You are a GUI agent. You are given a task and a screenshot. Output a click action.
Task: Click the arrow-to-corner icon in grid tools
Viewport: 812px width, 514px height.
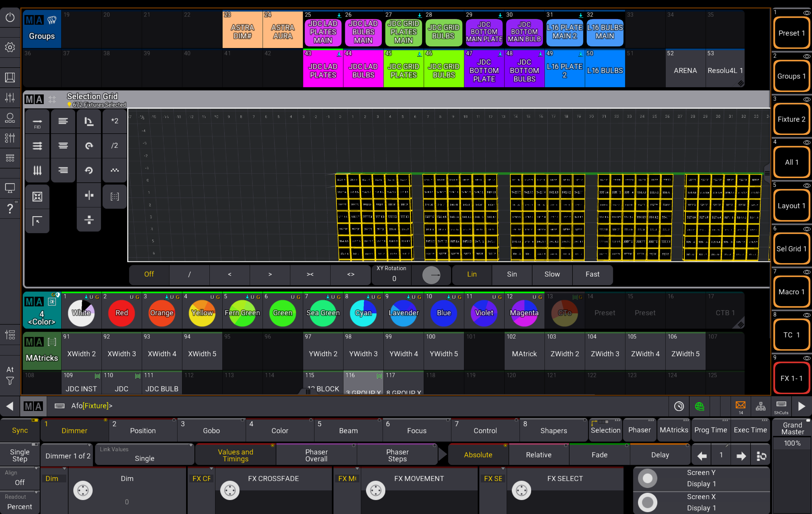coord(37,221)
